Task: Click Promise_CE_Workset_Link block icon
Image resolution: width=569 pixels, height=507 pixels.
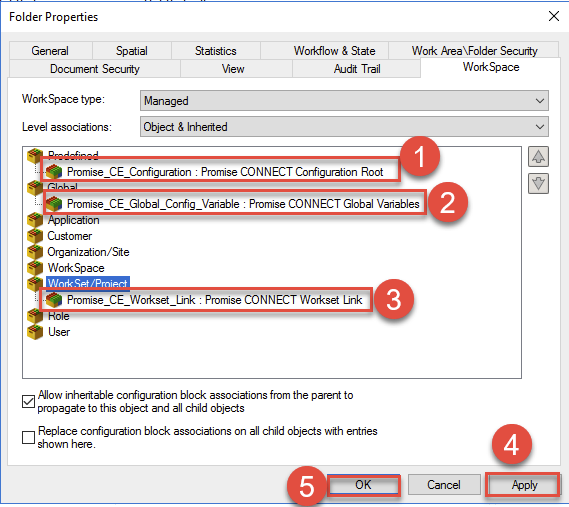Action: (x=54, y=300)
